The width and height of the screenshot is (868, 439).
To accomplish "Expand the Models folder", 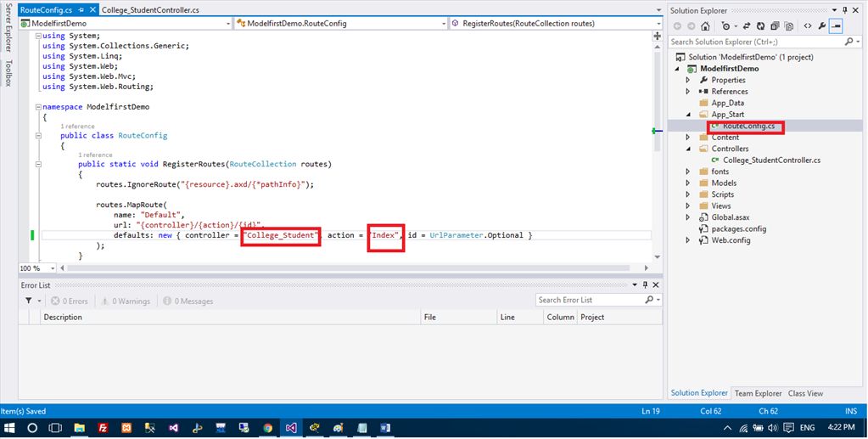I will [688, 183].
